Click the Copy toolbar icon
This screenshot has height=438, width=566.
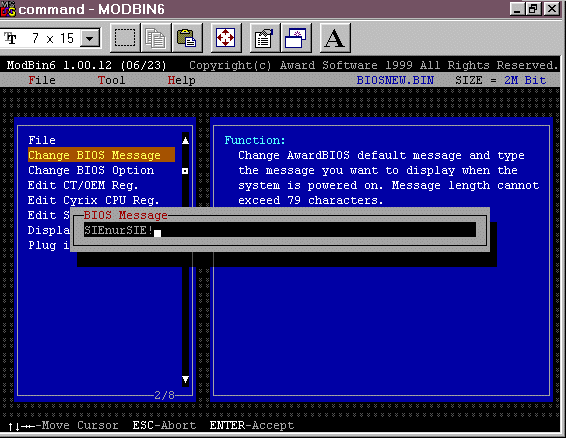[x=156, y=38]
